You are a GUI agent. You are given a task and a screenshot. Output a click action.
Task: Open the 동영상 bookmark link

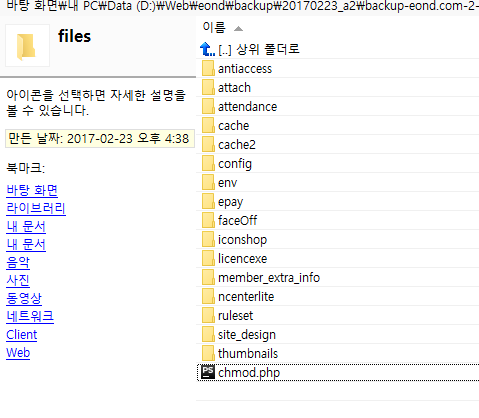click(24, 299)
